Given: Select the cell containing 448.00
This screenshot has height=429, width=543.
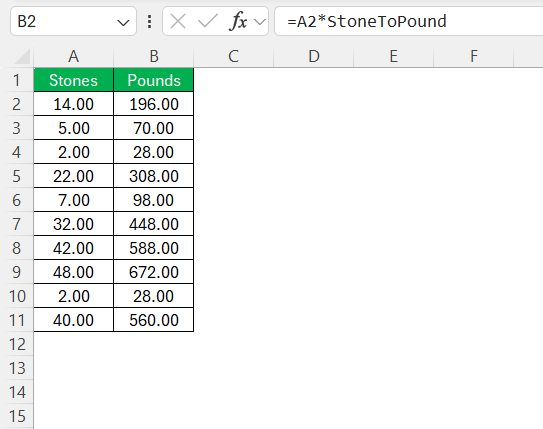Looking at the screenshot, I should click(154, 224).
